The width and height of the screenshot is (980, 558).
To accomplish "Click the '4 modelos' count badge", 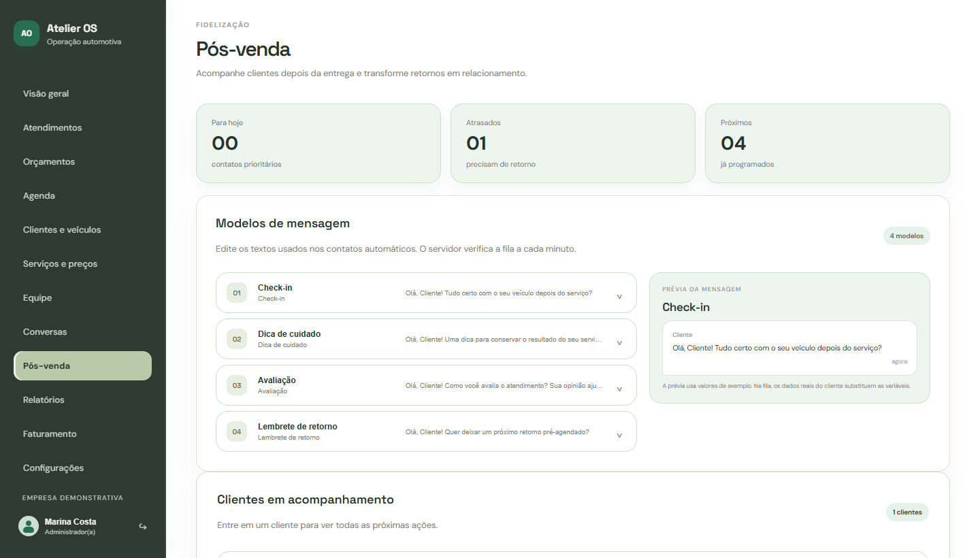I will (x=906, y=236).
